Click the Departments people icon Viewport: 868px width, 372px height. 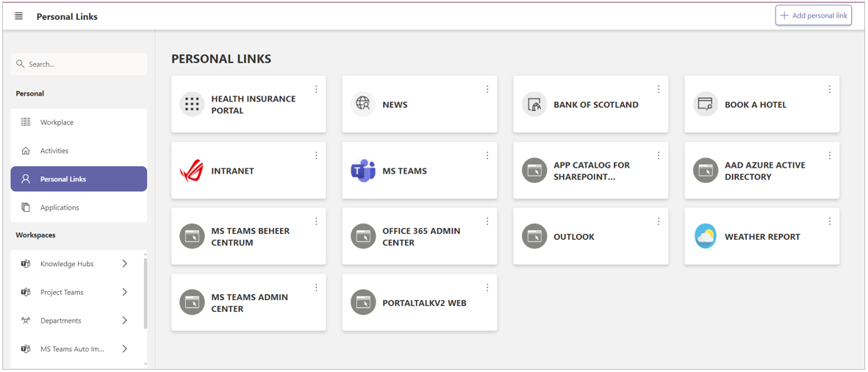(x=26, y=321)
